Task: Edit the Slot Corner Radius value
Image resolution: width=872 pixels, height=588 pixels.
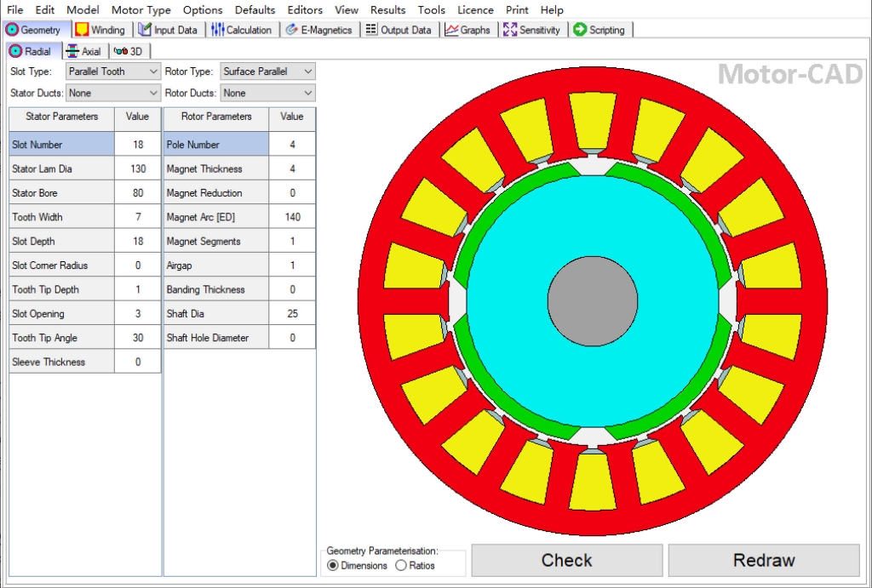Action: [138, 265]
